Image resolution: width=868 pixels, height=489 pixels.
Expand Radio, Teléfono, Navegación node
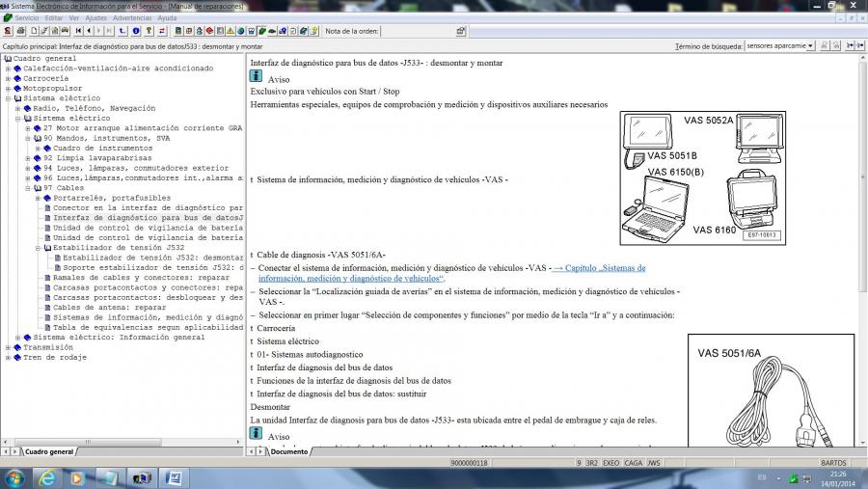tap(17, 109)
